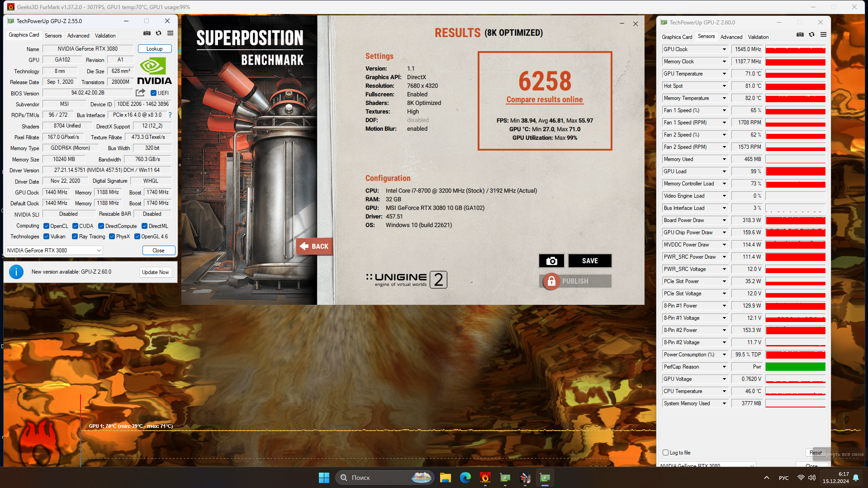Open hamburger menu in GPU-Z 2.60.0 window

pos(824,34)
